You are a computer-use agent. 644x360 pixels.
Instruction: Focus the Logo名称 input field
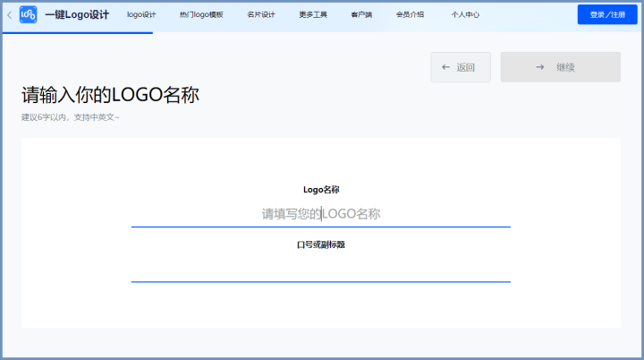(320, 214)
